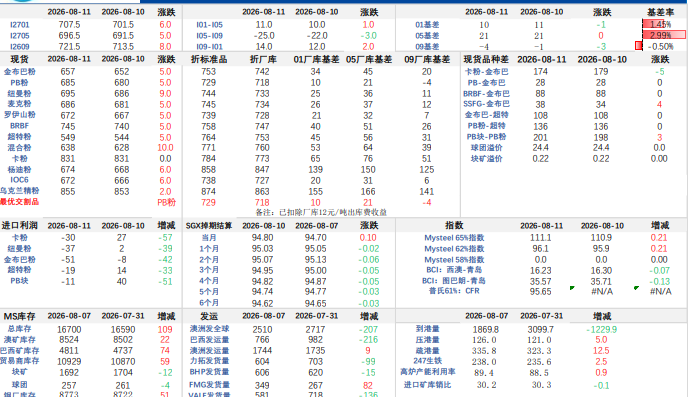The image size is (690, 397).
Task: Select the PB块 import profit label
Action: (x=19, y=280)
